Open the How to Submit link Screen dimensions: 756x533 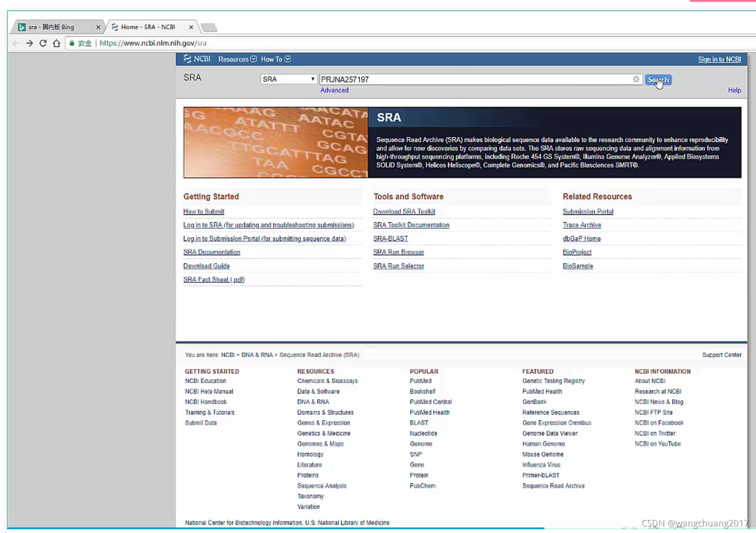click(203, 212)
